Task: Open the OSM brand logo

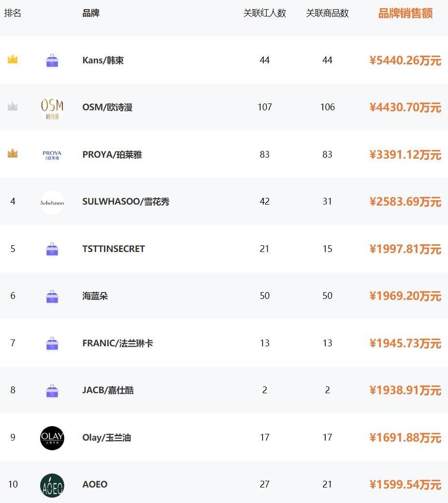Action: (52, 108)
